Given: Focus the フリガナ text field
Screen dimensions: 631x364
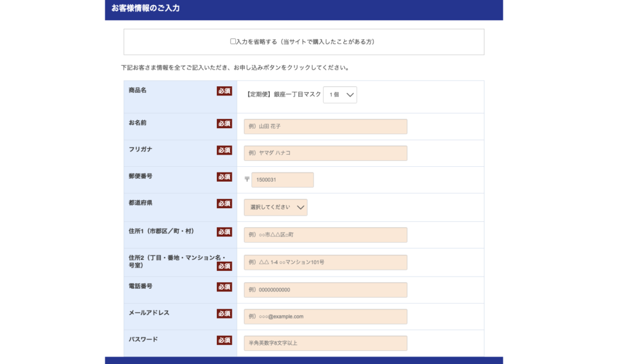Looking at the screenshot, I should point(325,153).
